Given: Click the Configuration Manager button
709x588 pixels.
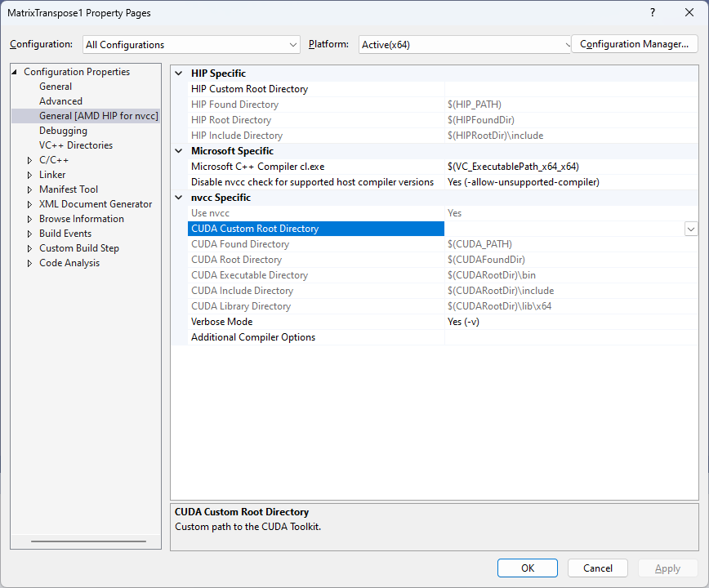Looking at the screenshot, I should point(634,44).
